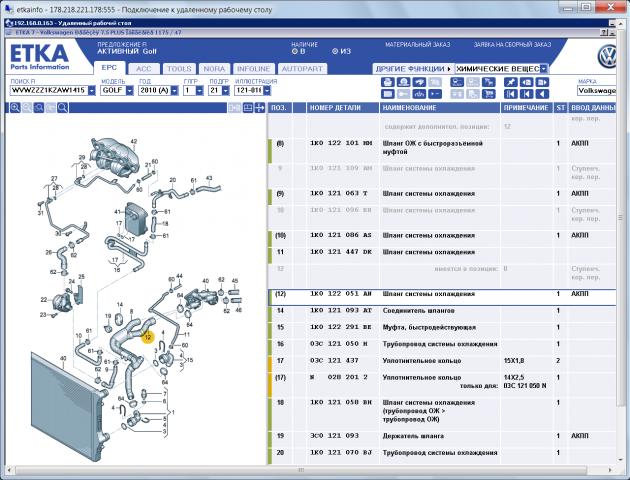Click the НОМЕР ДЕТАЛИ column header

coord(342,108)
